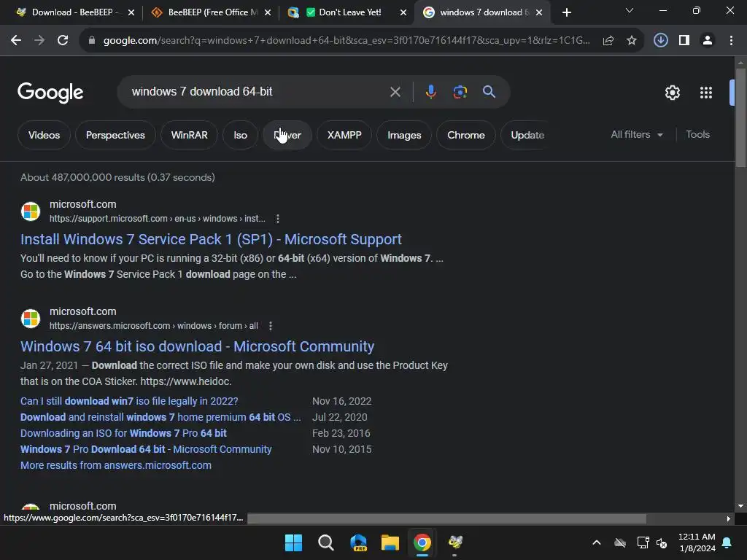Open the Google apps grid

point(706,93)
